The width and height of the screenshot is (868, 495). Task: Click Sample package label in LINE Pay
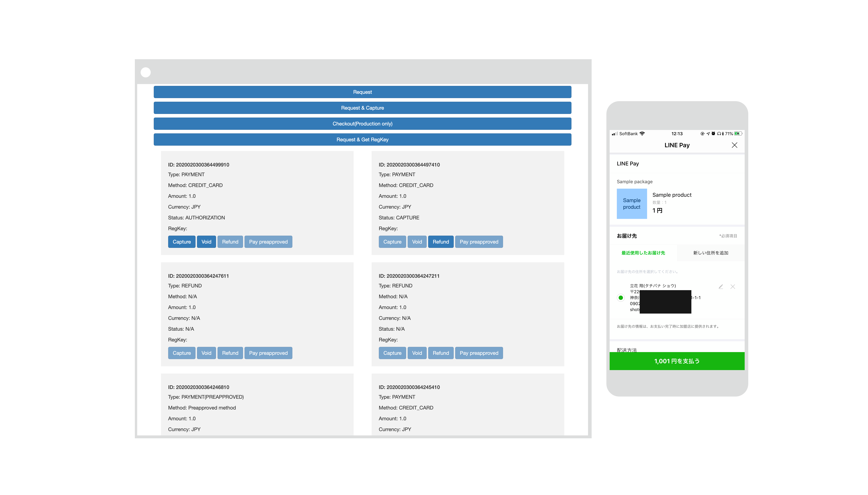(x=634, y=182)
